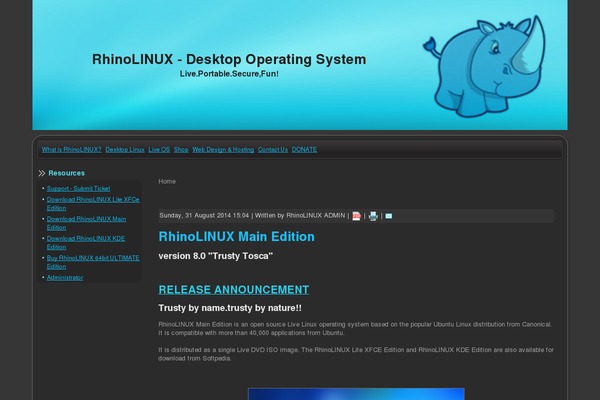The width and height of the screenshot is (600, 400).
Task: Open Download RhinoLINUX Main Edition link
Action: coord(86,223)
